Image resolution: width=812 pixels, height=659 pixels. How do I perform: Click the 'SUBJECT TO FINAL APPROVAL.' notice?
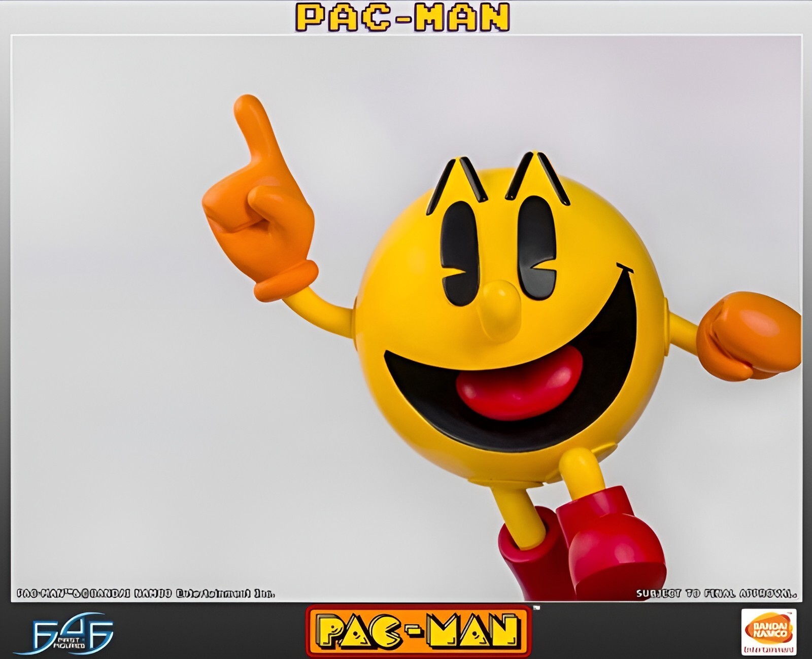(x=716, y=594)
